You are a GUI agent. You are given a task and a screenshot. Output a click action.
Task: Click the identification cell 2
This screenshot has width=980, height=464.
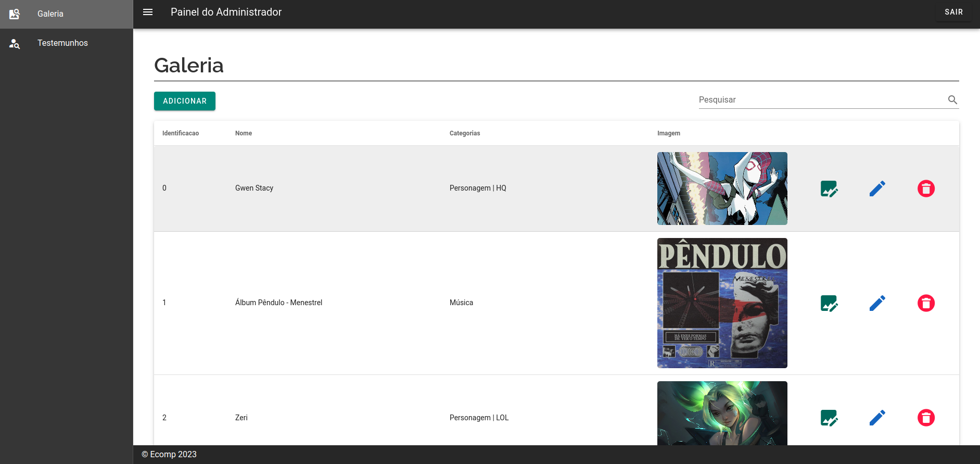coord(164,418)
